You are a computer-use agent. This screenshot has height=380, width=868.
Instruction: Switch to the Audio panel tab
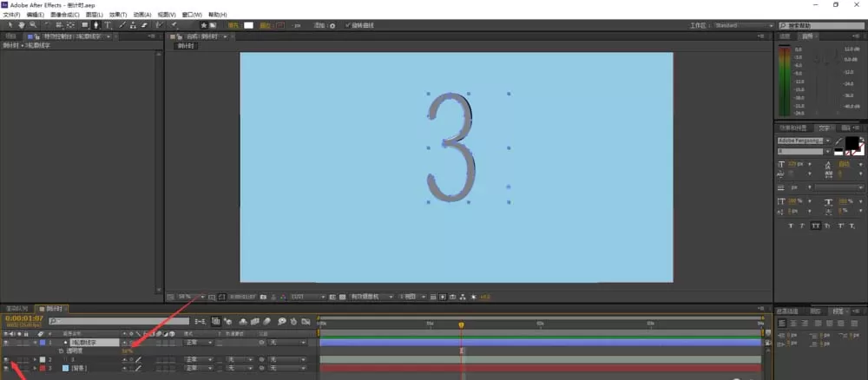[807, 36]
